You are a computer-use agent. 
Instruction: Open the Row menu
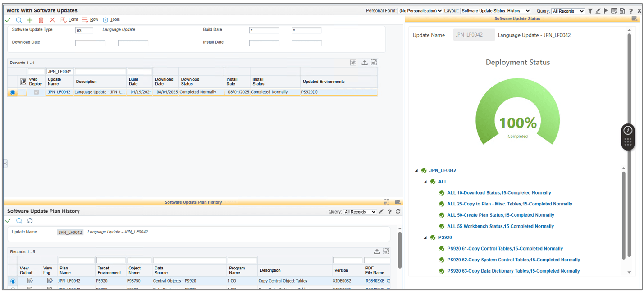(x=91, y=20)
